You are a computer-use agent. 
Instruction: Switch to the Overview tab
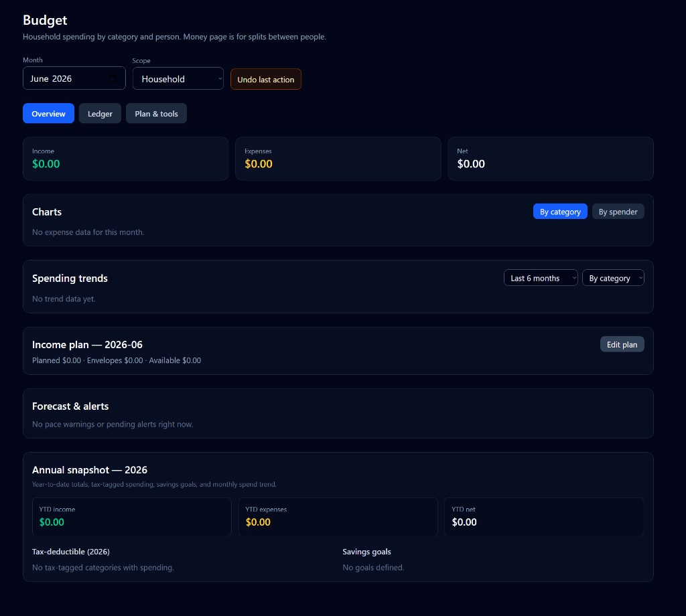point(48,113)
